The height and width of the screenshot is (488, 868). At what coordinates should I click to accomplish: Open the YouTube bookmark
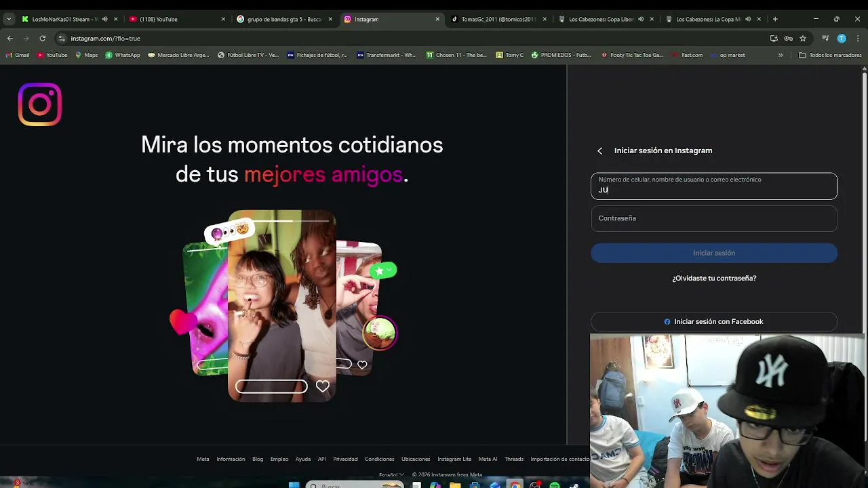point(52,55)
